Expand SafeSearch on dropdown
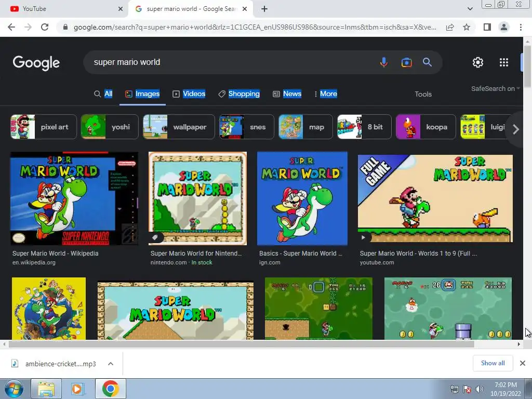The width and height of the screenshot is (532, 399). click(495, 88)
